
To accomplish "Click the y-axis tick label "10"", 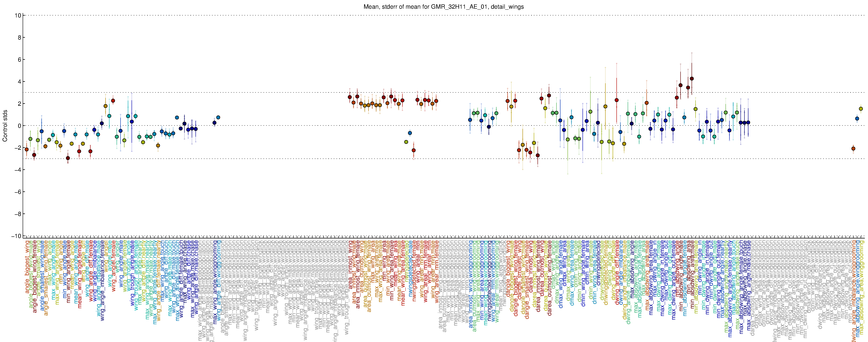I will coord(18,15).
